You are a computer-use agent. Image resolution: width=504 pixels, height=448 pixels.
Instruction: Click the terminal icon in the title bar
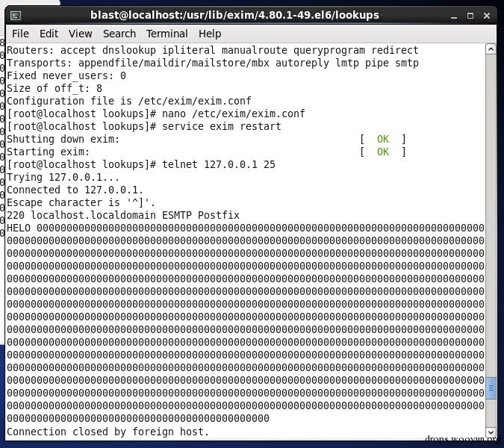click(16, 16)
